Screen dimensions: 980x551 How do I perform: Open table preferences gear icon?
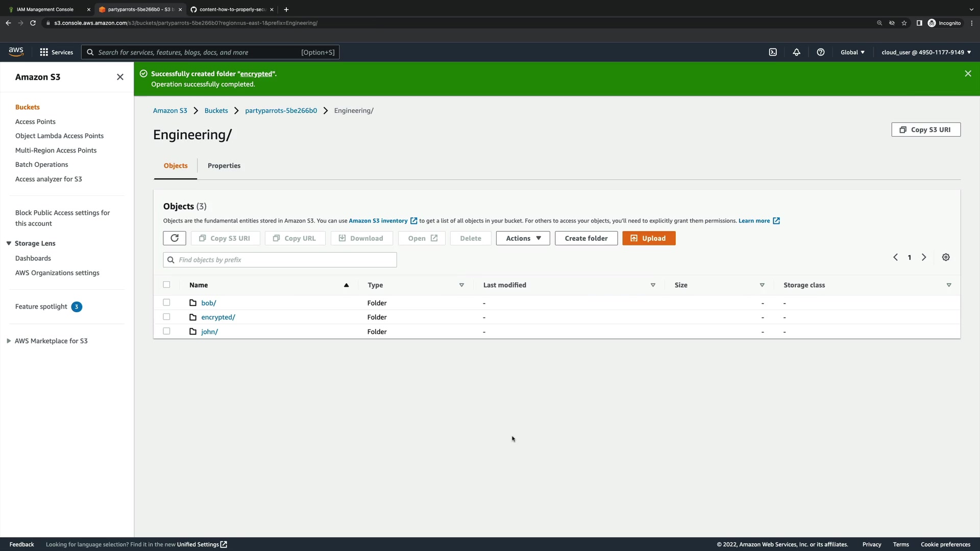click(946, 257)
